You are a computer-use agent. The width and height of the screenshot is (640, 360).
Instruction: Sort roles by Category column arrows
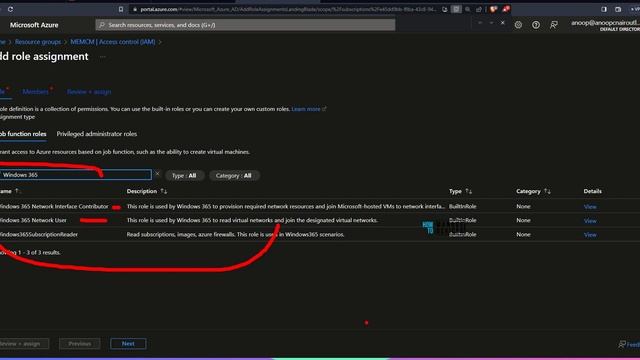coord(547,191)
